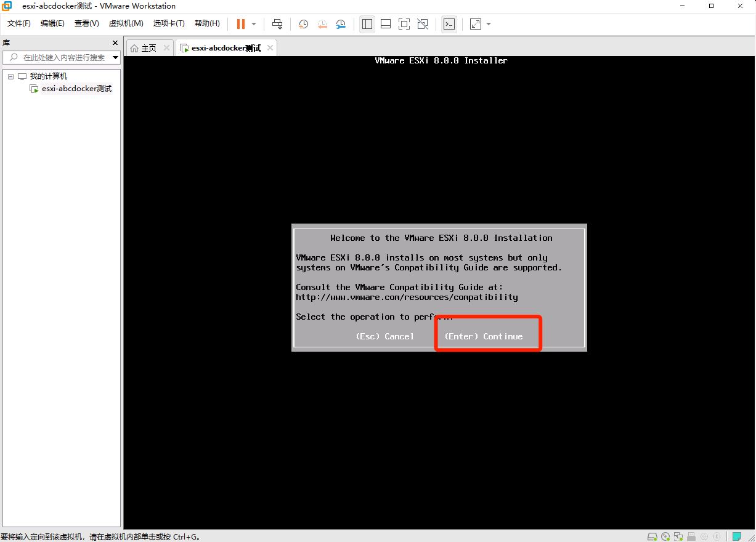Viewport: 756px width, 542px height.
Task: Click the VMware Workstation icon in the title bar
Action: coord(7,6)
